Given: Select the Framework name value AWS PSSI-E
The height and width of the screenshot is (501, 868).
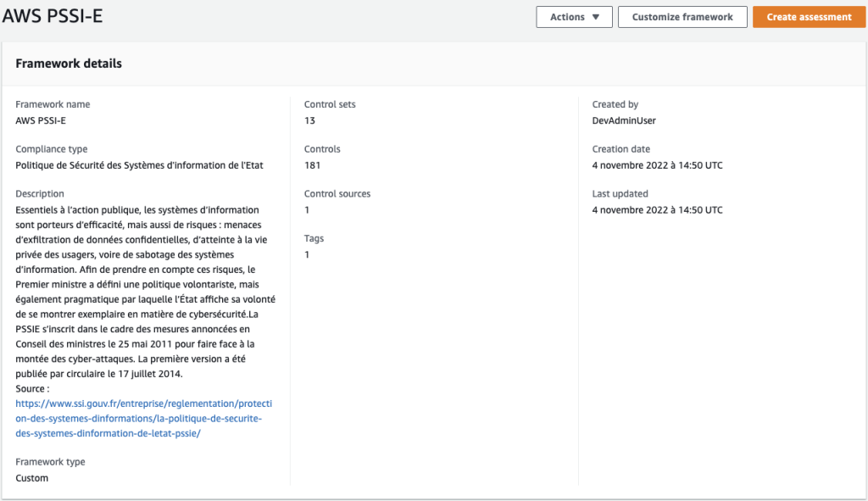Looking at the screenshot, I should tap(41, 120).
